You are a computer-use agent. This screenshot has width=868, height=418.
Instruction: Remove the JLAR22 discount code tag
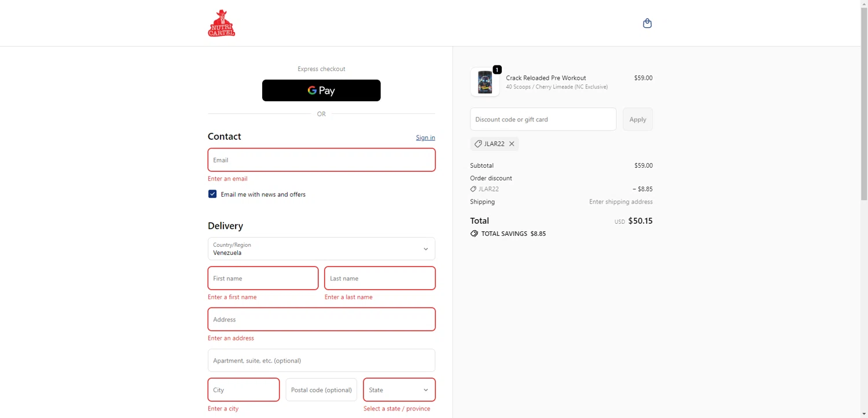point(512,144)
